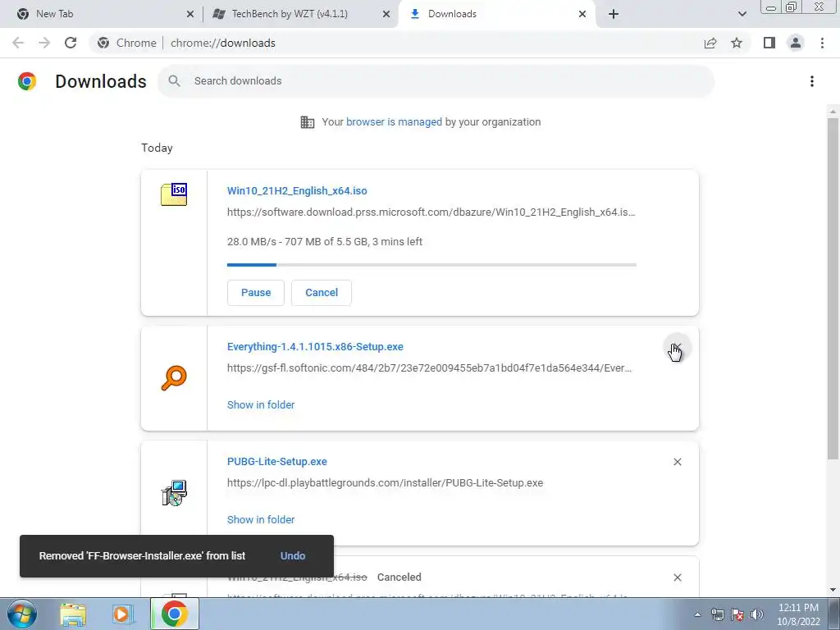Open Win10_21H2_English_x64.iso file link

point(297,190)
